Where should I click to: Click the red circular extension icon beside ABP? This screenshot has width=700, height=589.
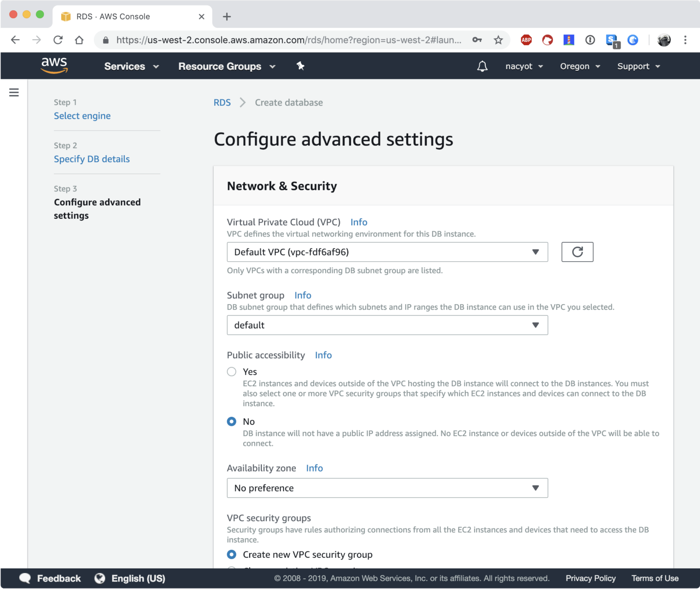click(x=547, y=40)
